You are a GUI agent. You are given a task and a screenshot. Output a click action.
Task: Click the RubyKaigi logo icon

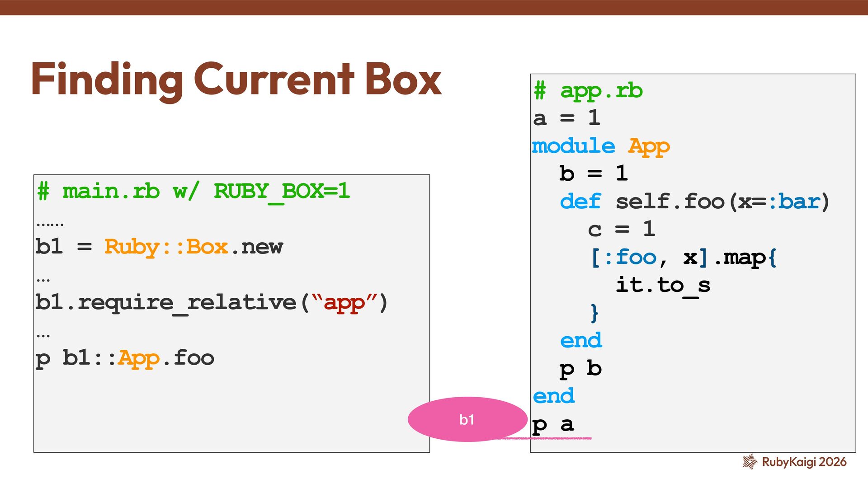tap(750, 461)
